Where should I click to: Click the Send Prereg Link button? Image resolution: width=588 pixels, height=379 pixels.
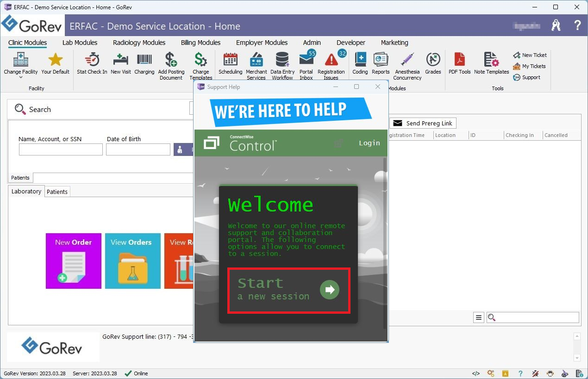pos(423,123)
